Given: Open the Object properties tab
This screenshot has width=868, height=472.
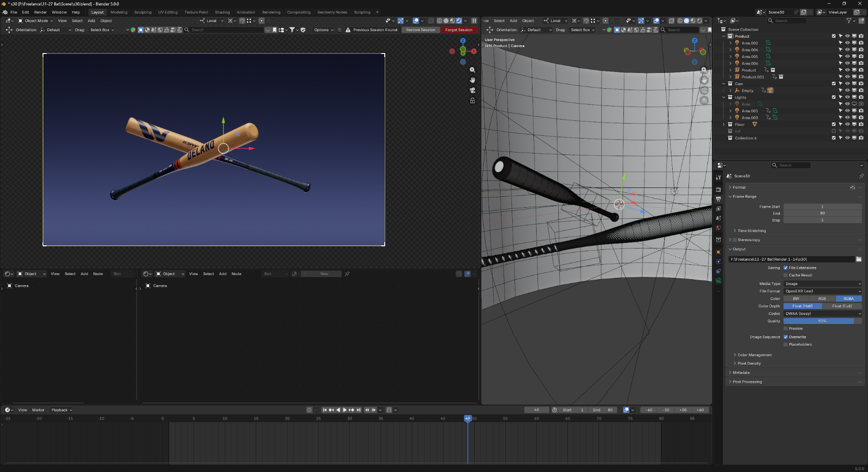Looking at the screenshot, I should coord(718,252).
